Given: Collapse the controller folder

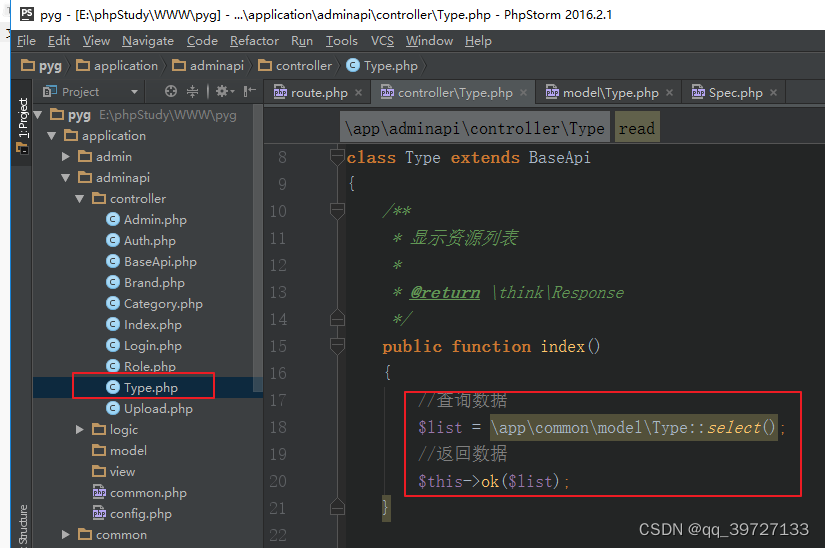Looking at the screenshot, I should coord(79,199).
